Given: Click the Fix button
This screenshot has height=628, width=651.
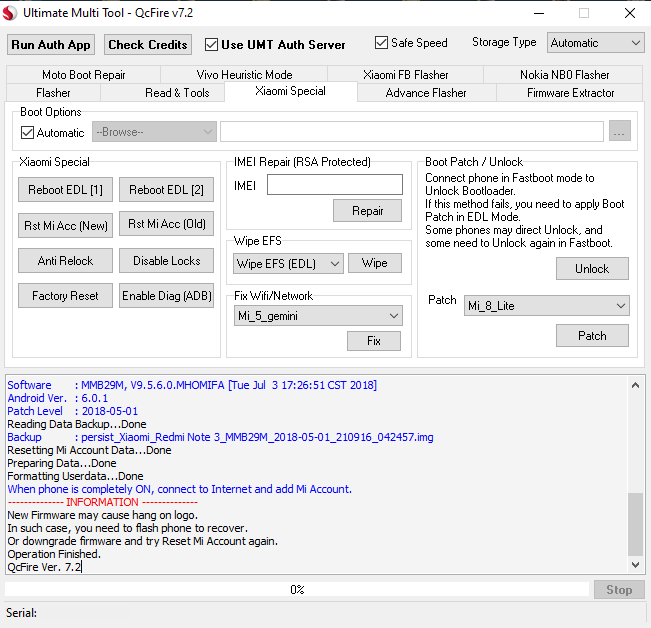Looking at the screenshot, I should pos(374,341).
